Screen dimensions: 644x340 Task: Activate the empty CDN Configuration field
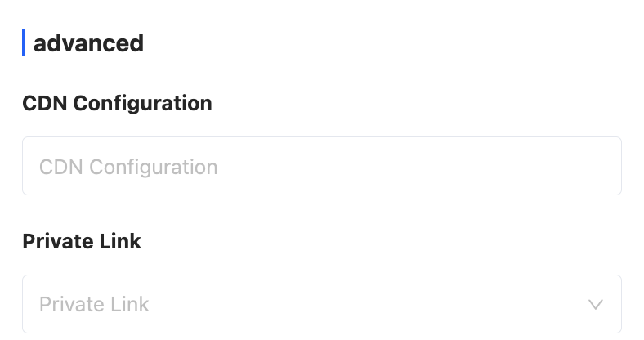click(321, 166)
